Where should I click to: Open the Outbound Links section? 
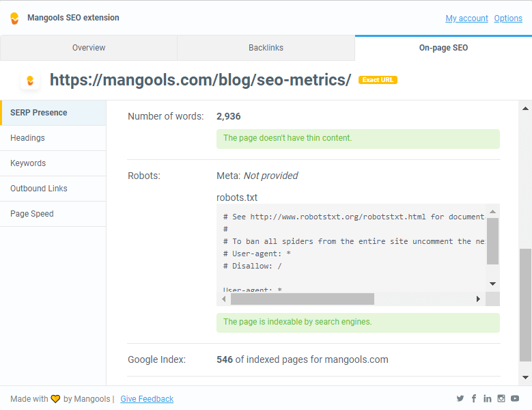pyautogui.click(x=53, y=189)
